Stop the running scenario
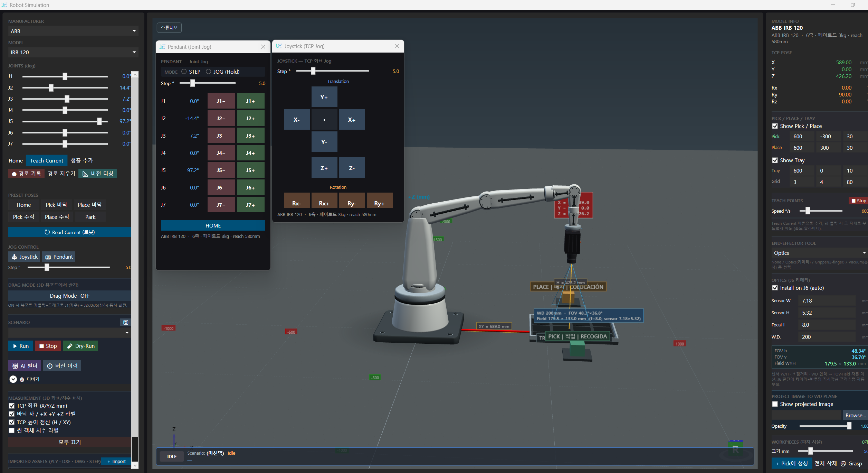868x473 pixels. click(48, 346)
